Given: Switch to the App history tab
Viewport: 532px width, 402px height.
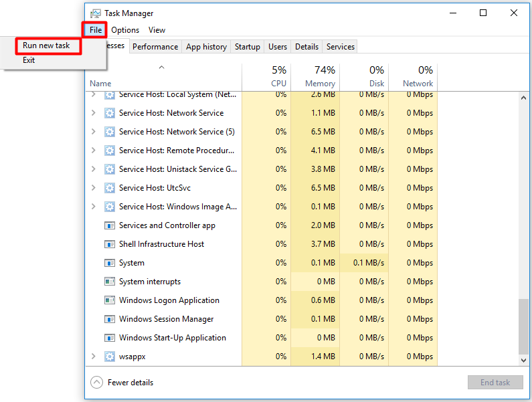Looking at the screenshot, I should pyautogui.click(x=206, y=46).
